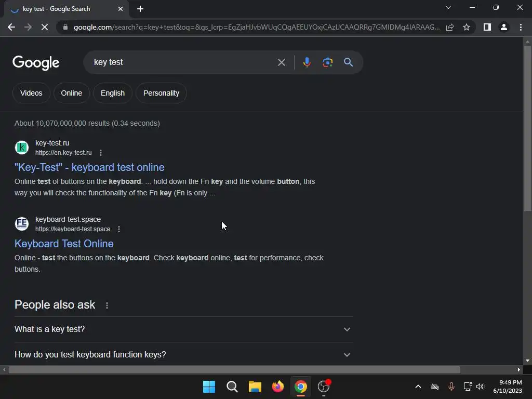Start a voice search with microphone
Image resolution: width=532 pixels, height=399 pixels.
tap(307, 62)
